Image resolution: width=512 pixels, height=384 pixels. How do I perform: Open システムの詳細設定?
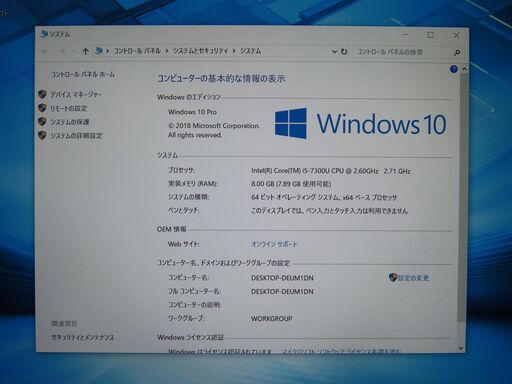76,136
